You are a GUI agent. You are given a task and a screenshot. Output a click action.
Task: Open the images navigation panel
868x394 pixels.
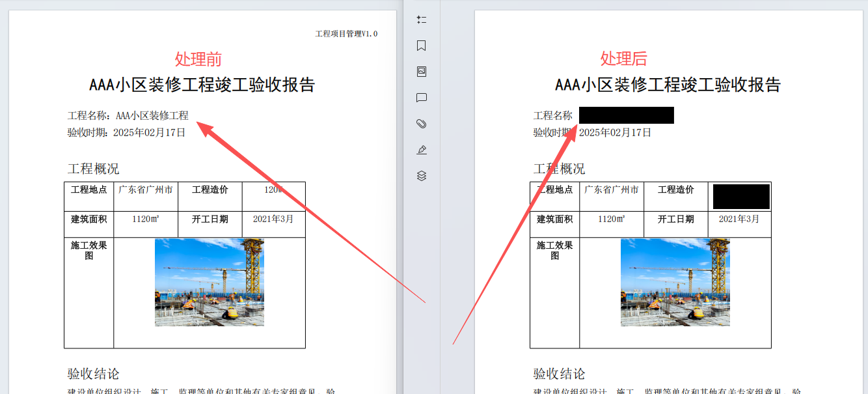[x=421, y=72]
